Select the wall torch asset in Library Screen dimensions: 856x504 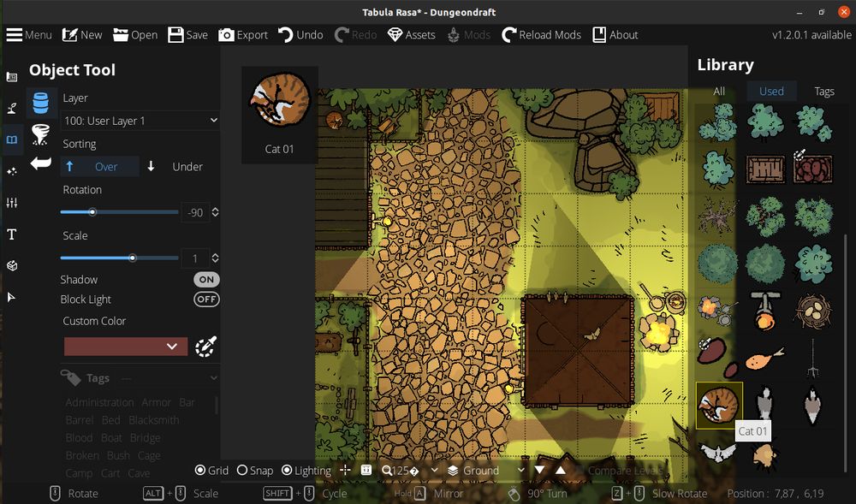[x=764, y=310]
